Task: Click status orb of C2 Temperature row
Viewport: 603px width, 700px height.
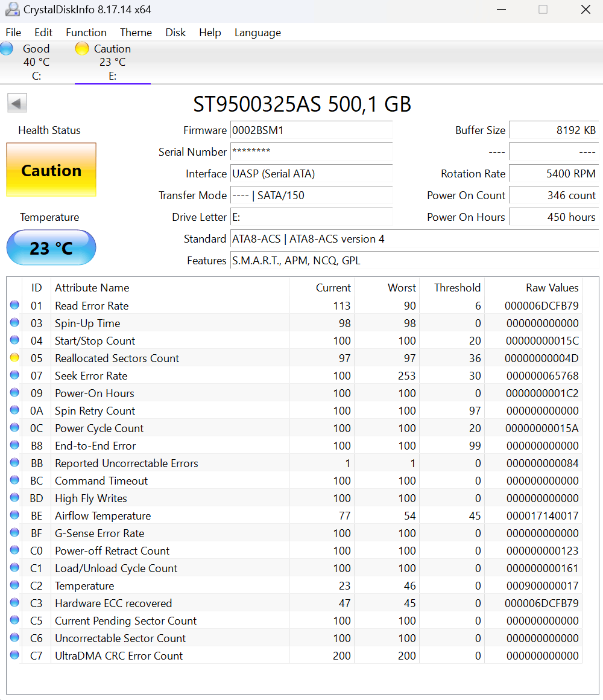Action: click(x=14, y=585)
